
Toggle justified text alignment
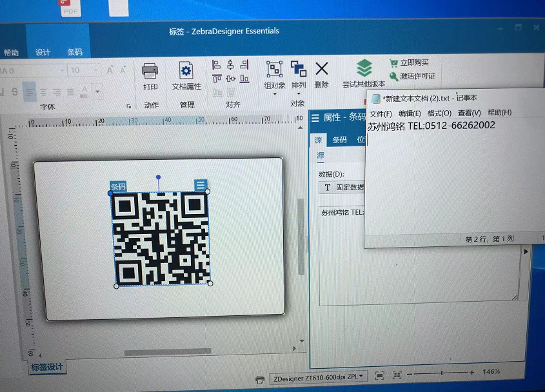pyautogui.click(x=70, y=92)
